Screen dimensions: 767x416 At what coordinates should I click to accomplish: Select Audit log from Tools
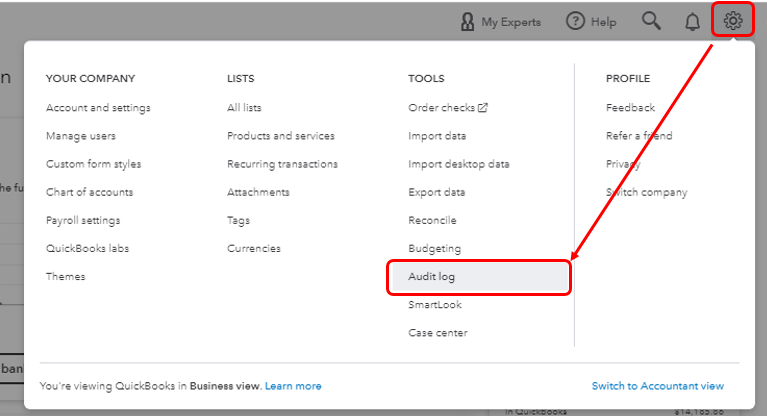pyautogui.click(x=432, y=276)
